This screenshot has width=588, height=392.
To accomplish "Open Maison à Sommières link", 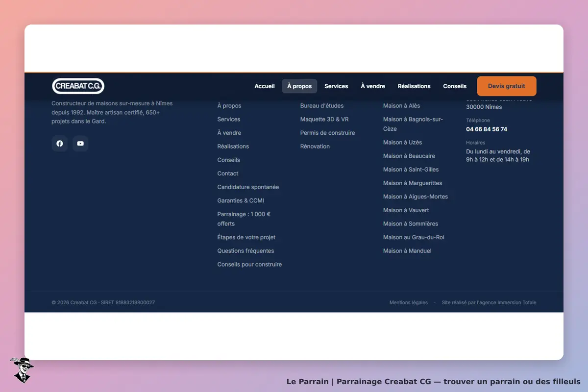I will coord(411,224).
